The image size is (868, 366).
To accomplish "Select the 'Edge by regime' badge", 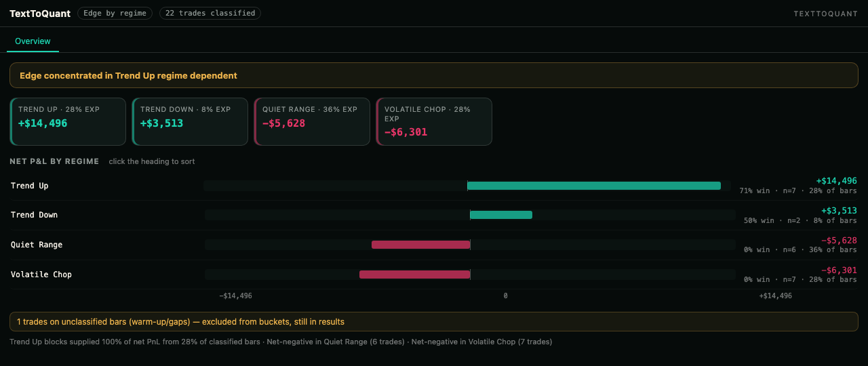I will click(x=115, y=13).
